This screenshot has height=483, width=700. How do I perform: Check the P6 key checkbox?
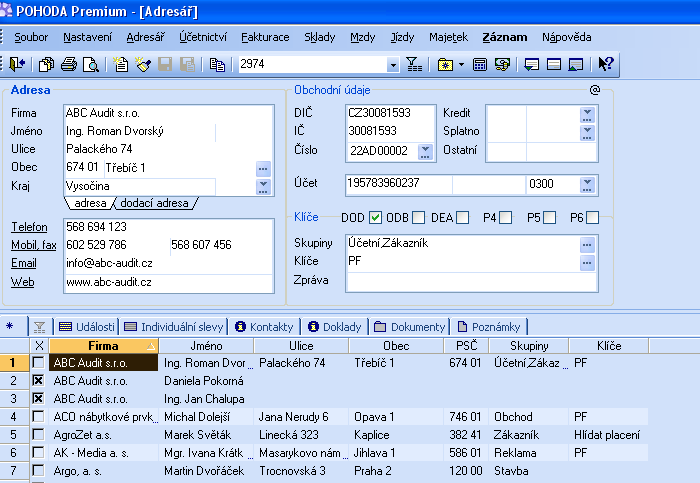coord(592,217)
